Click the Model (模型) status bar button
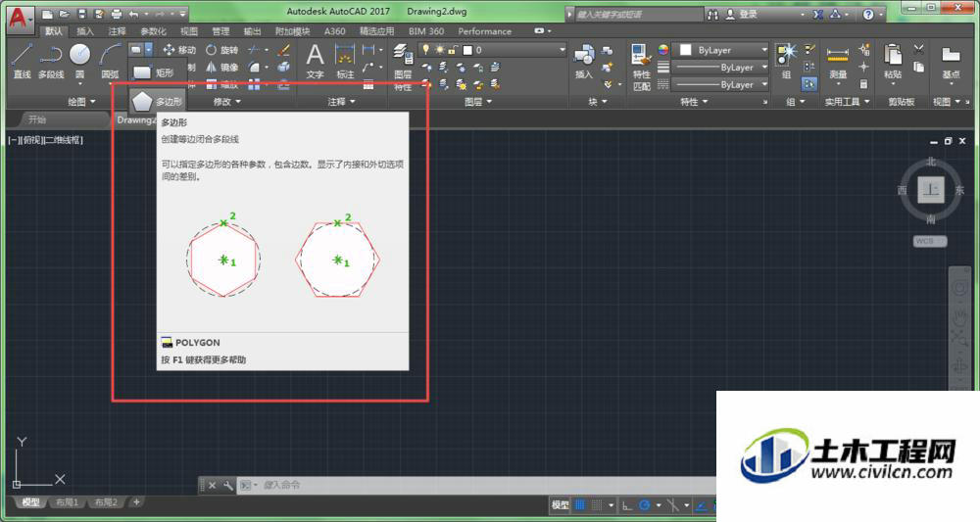Viewport: 980px width, 522px height. tap(561, 505)
